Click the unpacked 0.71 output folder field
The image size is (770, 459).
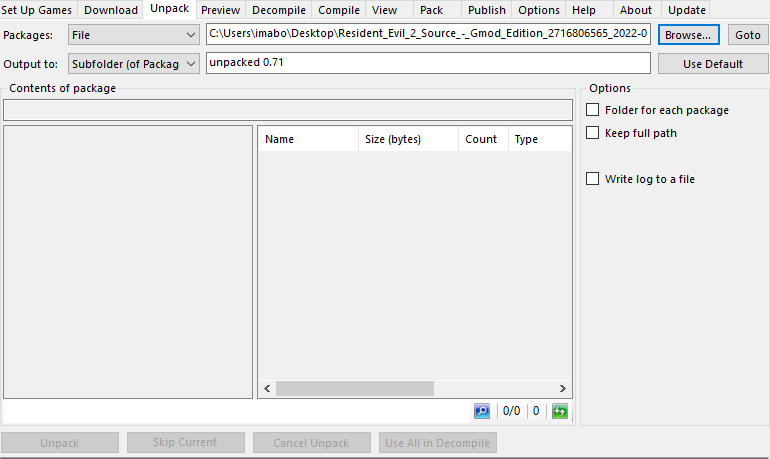click(428, 64)
